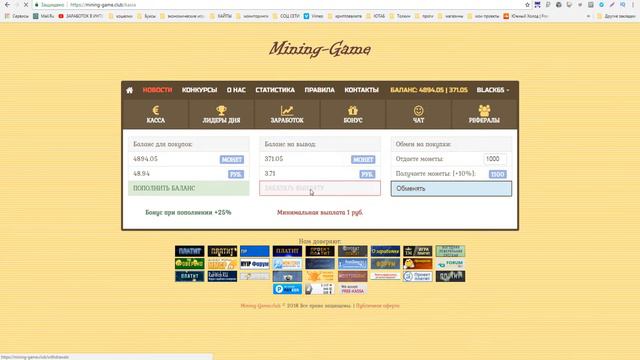
Task: Open the Касса section with euro icon
Action: [156, 114]
